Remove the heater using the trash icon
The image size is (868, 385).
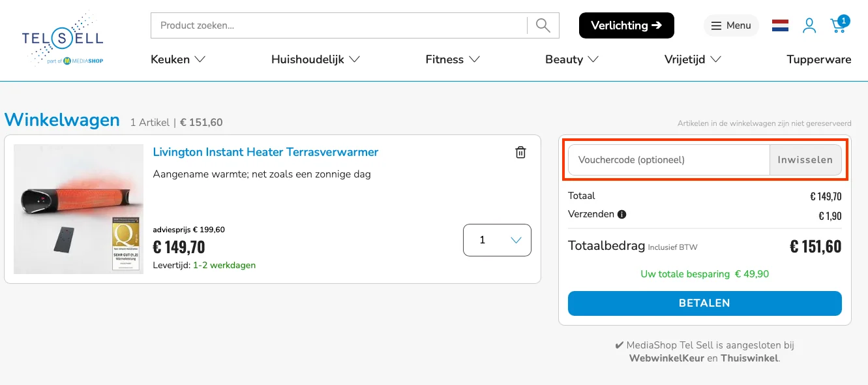520,151
